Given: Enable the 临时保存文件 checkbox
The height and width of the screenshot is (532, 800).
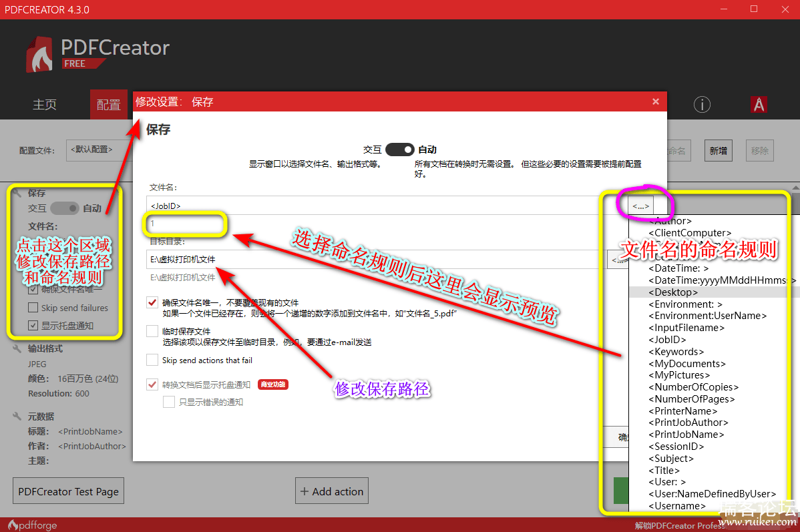Looking at the screenshot, I should tap(152, 331).
